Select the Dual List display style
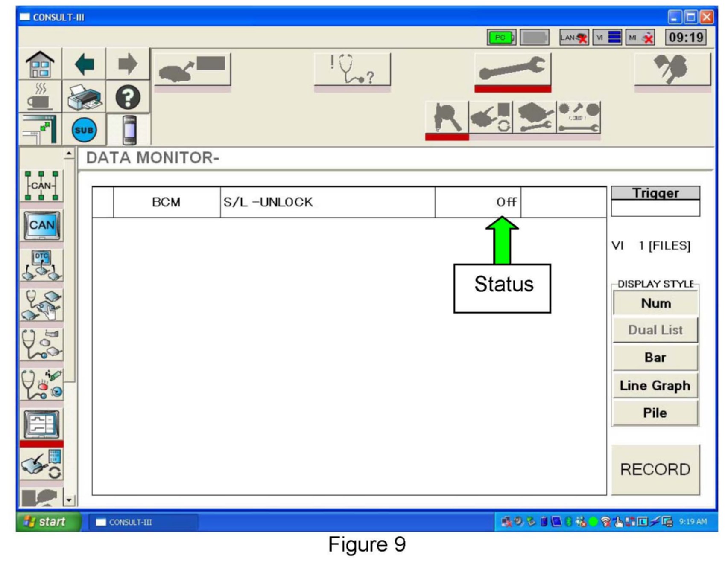This screenshot has height=561, width=728. point(655,330)
